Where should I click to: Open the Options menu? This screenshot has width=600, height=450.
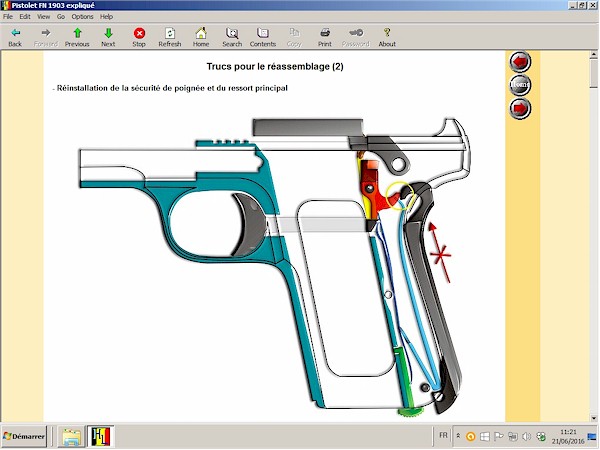click(82, 16)
